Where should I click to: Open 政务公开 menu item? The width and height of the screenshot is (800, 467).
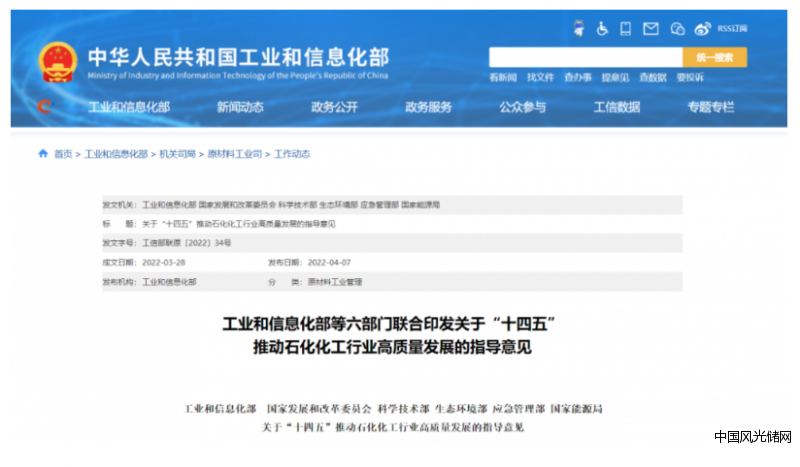tap(335, 107)
